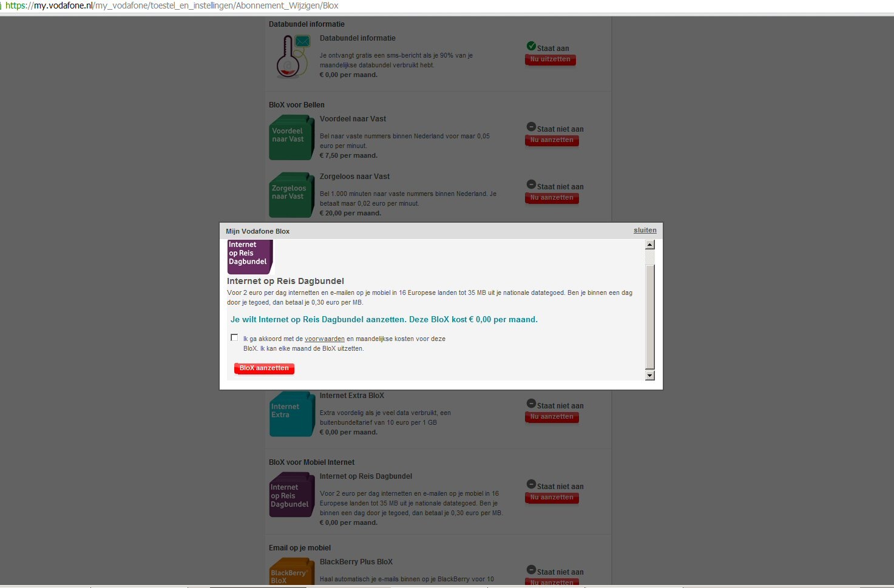Click 'BloX voor Bellen' section heading

pyautogui.click(x=297, y=105)
